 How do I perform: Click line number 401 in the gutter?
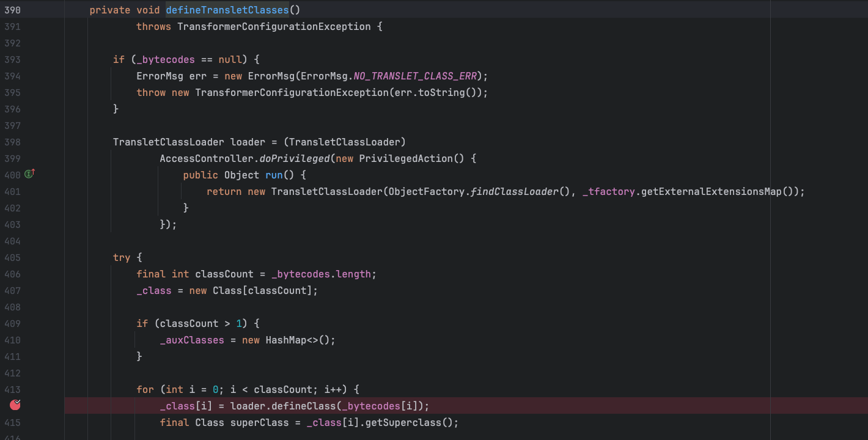[x=12, y=191]
